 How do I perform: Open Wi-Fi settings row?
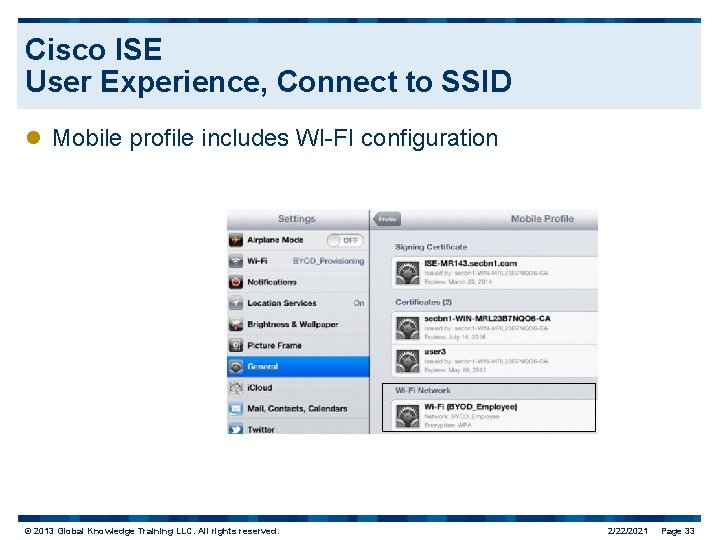[x=298, y=261]
